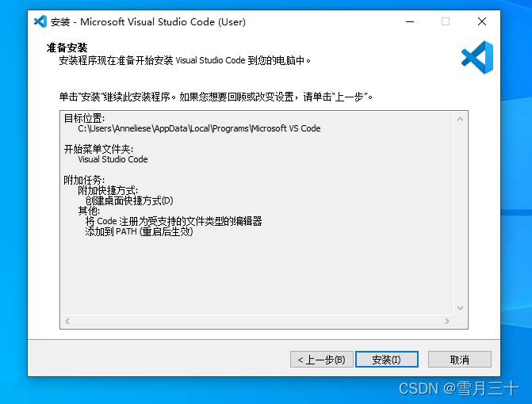The width and height of the screenshot is (532, 404).
Task: Click the install path C:\Users\Anneliese line
Action: coord(199,128)
